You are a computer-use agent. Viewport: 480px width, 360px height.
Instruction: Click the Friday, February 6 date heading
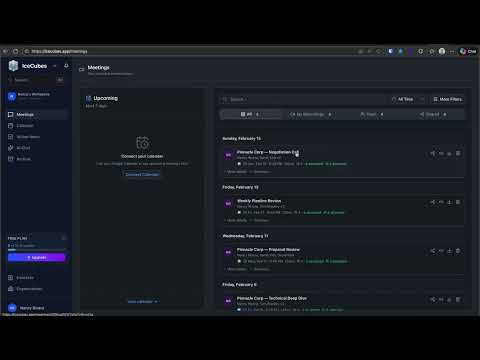click(239, 285)
